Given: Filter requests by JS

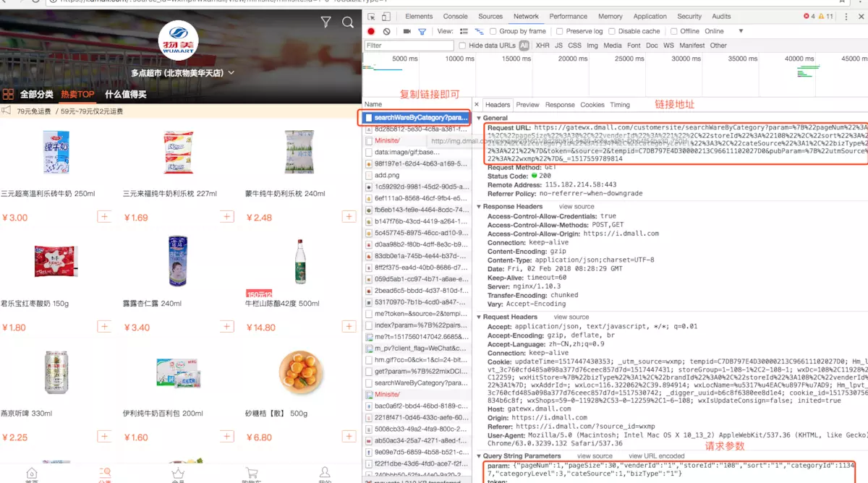Looking at the screenshot, I should tap(558, 45).
